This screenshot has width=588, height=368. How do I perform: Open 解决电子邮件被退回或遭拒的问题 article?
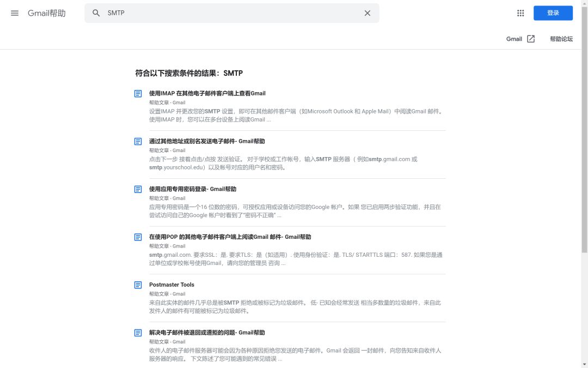(207, 333)
